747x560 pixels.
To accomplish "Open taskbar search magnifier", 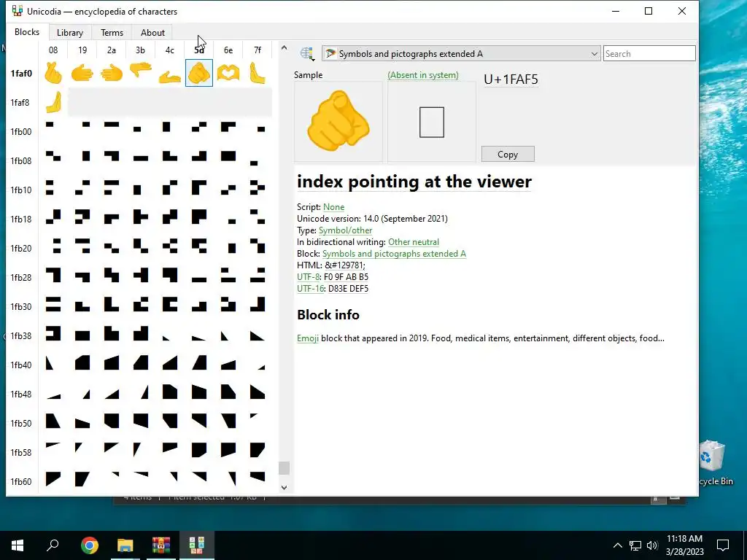I will (53, 545).
